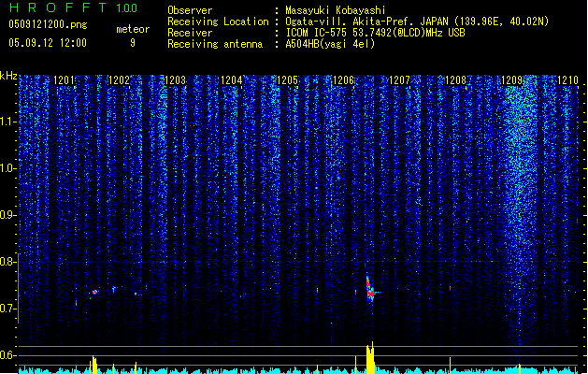Click the 'Receiving Location' label

[x=218, y=22]
